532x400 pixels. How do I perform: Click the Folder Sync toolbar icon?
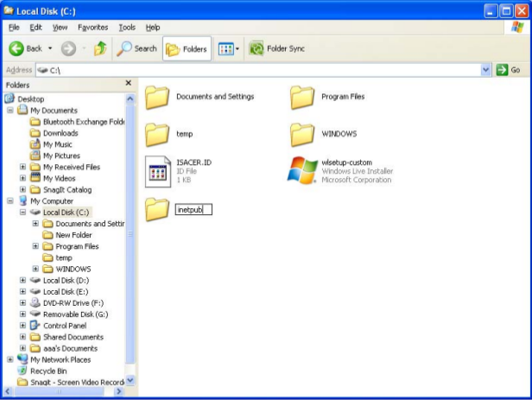(256, 48)
